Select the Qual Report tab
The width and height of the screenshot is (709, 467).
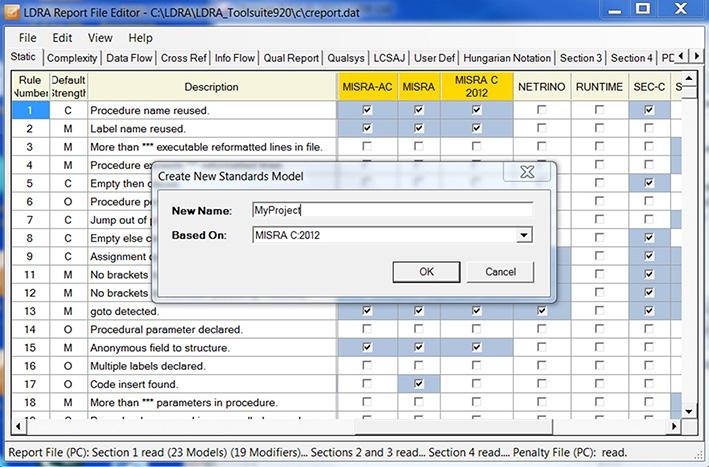coord(291,58)
